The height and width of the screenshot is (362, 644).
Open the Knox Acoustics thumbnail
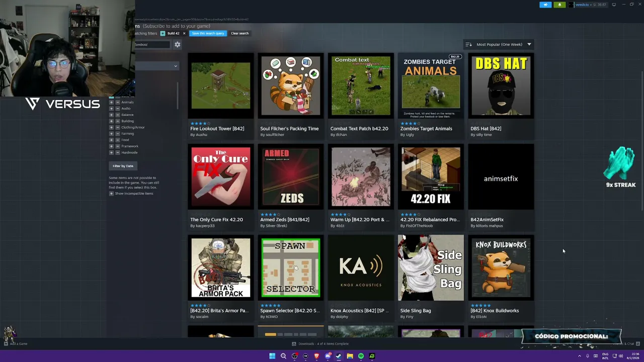361,267
